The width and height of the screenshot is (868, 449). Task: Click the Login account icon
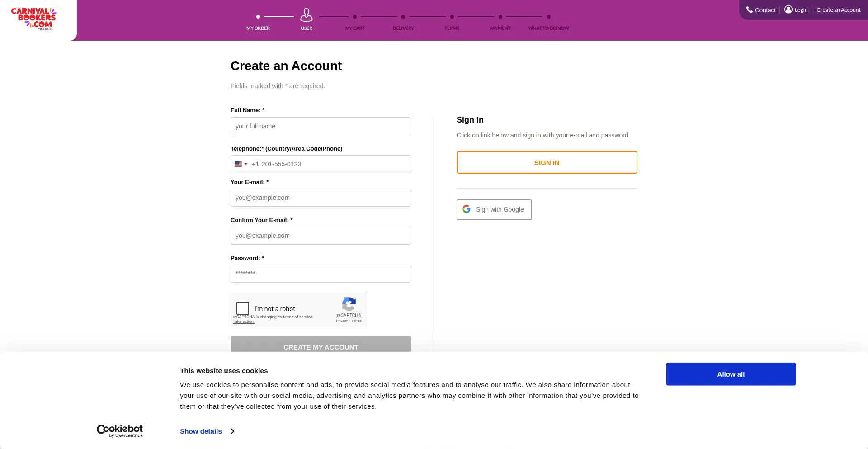[788, 9]
